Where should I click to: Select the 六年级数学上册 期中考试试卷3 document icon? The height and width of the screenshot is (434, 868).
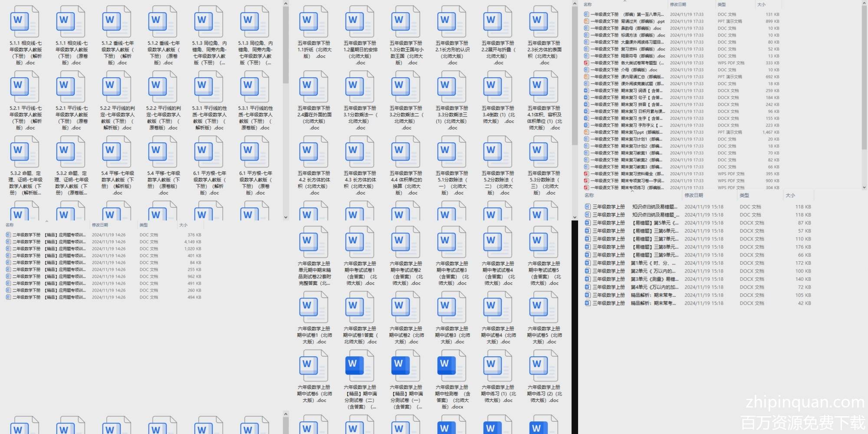pyautogui.click(x=452, y=242)
